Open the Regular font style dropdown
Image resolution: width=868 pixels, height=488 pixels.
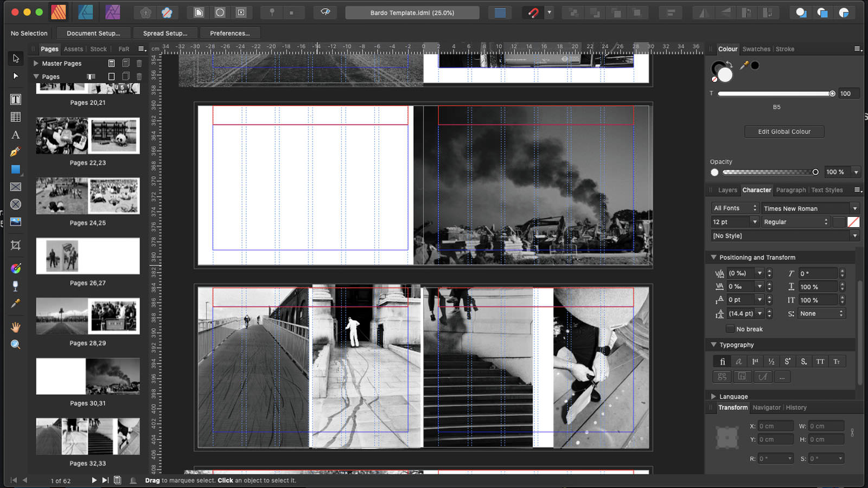796,222
